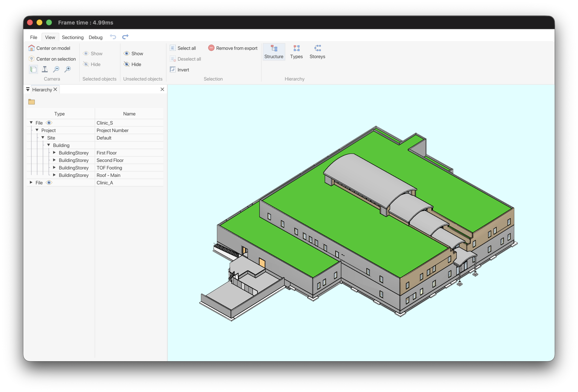Image resolution: width=578 pixels, height=392 pixels.
Task: Switch to Storeys hierarchy view
Action: click(x=317, y=52)
